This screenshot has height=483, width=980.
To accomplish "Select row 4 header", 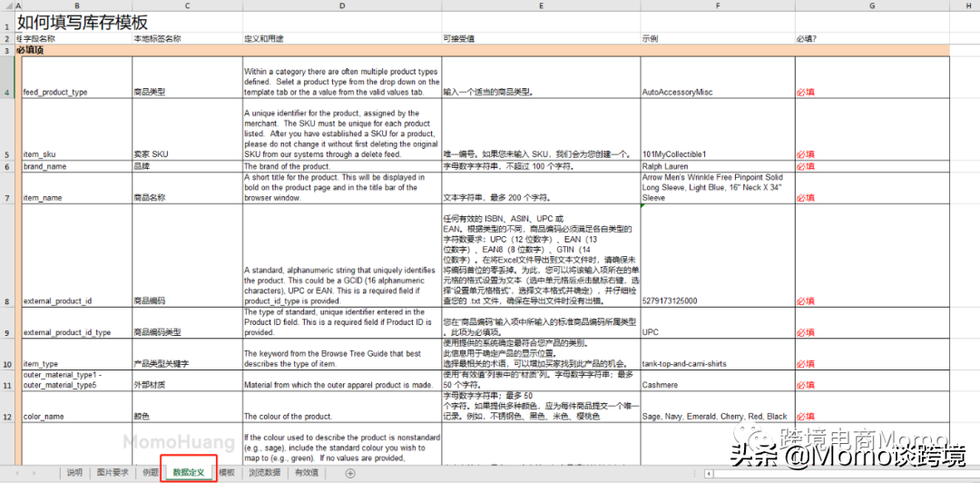I will coord(6,77).
